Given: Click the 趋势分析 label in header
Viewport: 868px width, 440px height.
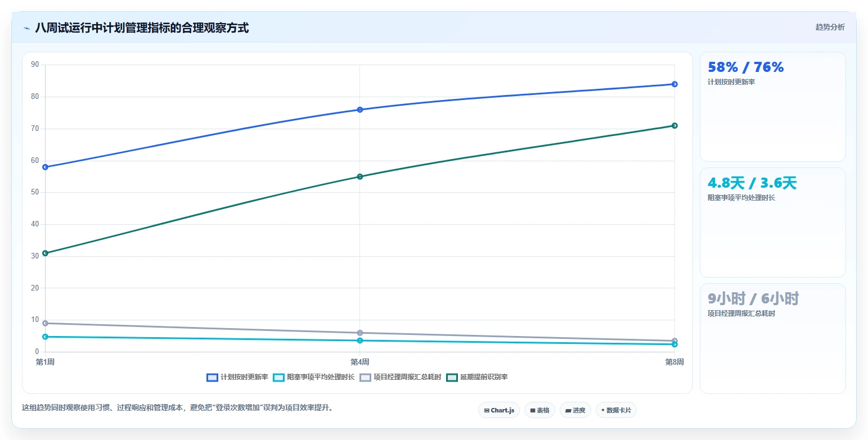Looking at the screenshot, I should [830, 27].
